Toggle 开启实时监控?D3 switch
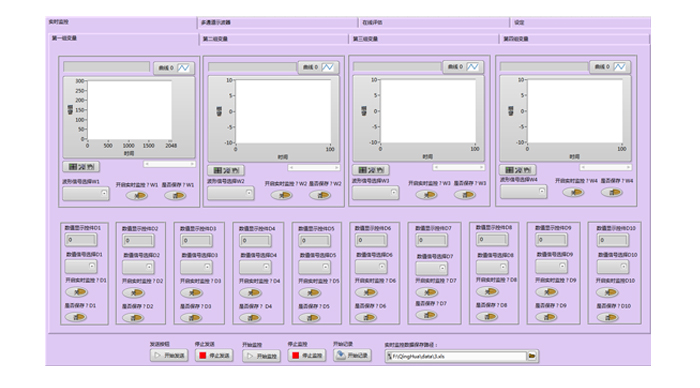Viewport: 700px width, 388px height. [192, 293]
